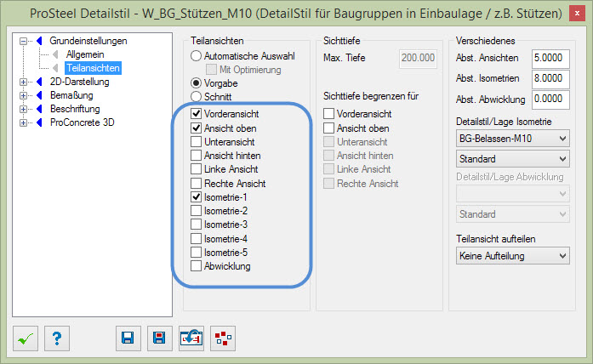593x364 pixels.
Task: Check Vorderansicht under Sichttiefe begrenzen für
Action: point(328,114)
